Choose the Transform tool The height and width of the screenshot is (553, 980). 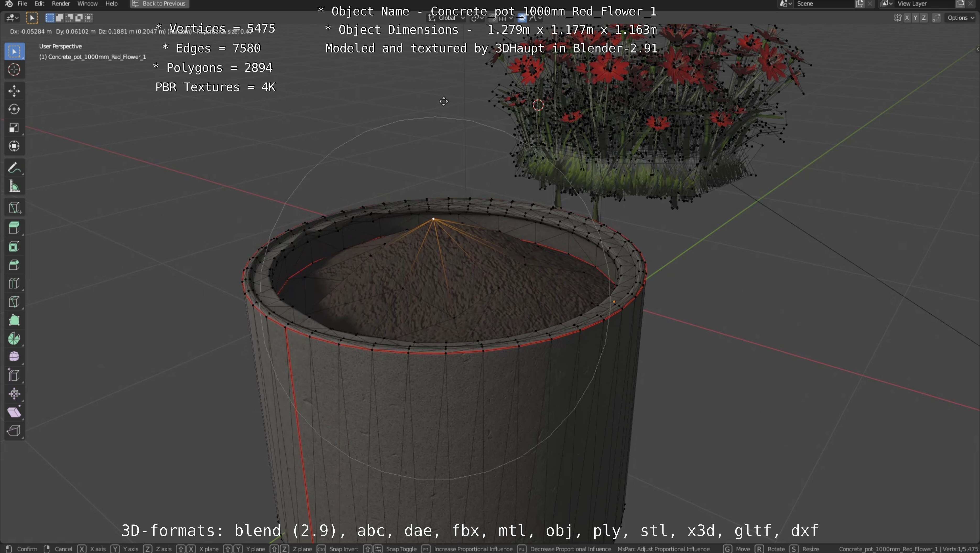(x=14, y=146)
